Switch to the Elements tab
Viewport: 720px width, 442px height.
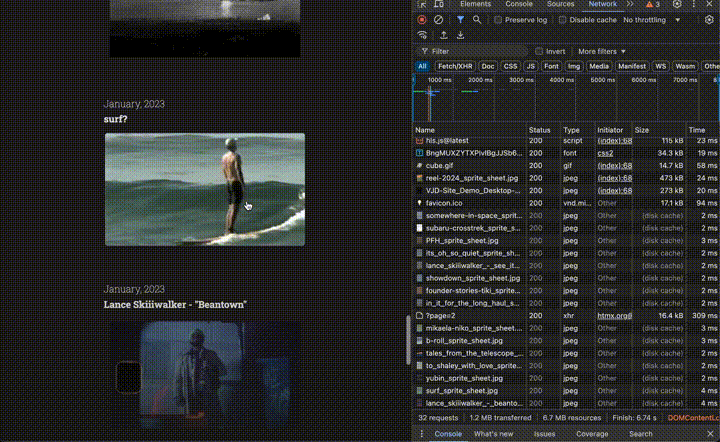tap(475, 5)
